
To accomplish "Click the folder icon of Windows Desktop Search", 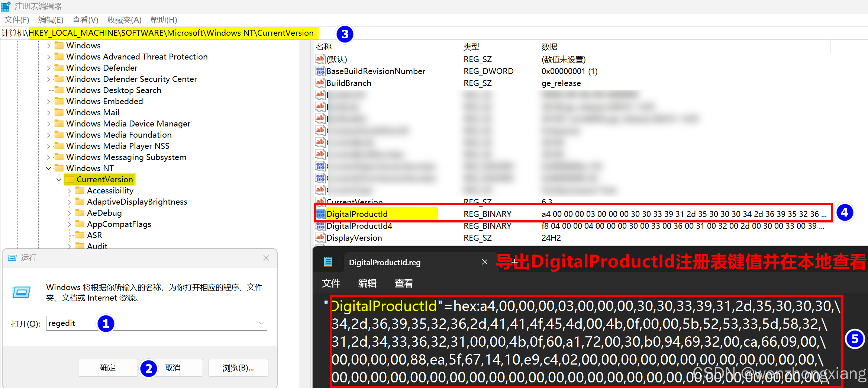I will pyautogui.click(x=59, y=90).
